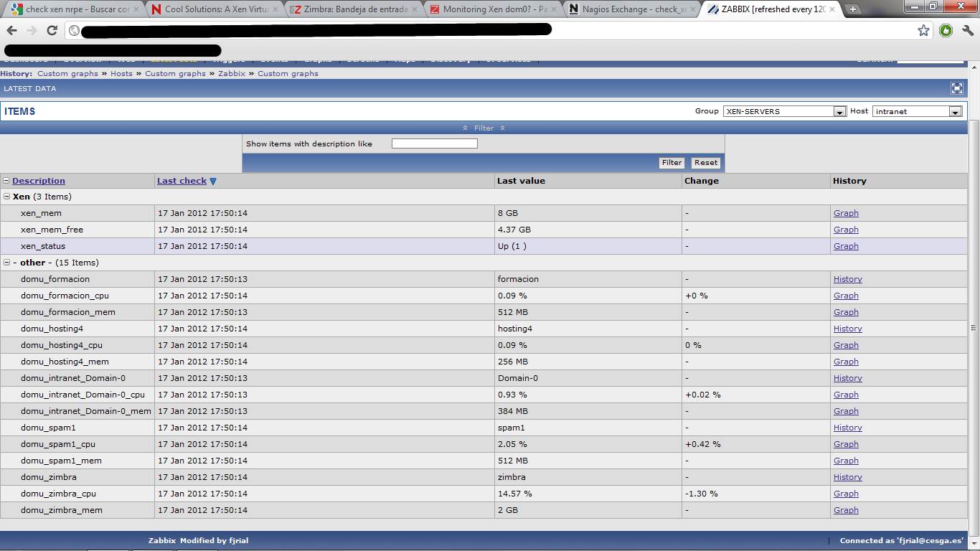The image size is (980, 551).
Task: Focus the 'Show items with description like' field
Action: pos(434,143)
